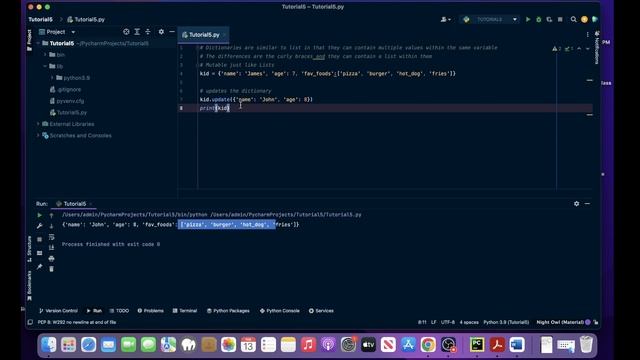This screenshot has width=640, height=360.
Task: Collapse the lib folder
Action: (45, 66)
